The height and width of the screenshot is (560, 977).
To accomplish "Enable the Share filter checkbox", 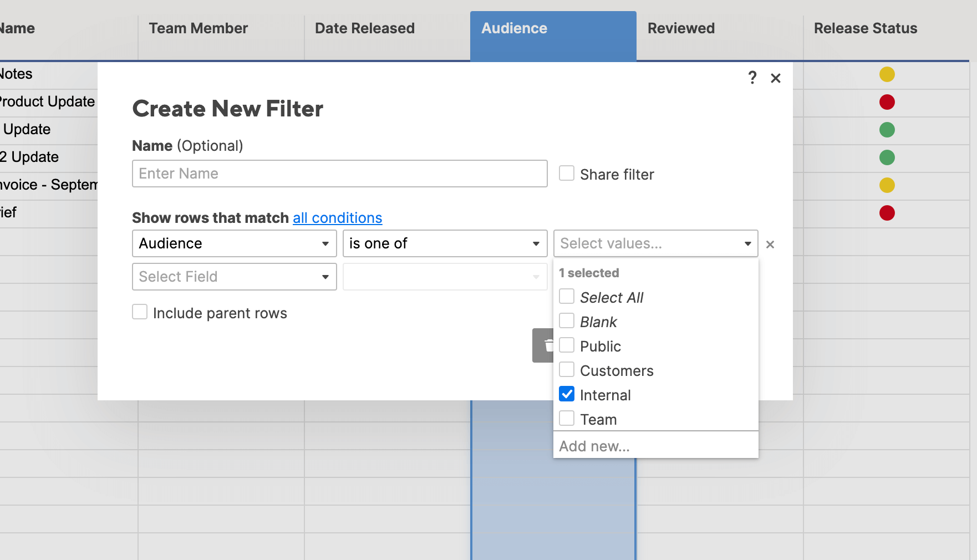I will [566, 173].
